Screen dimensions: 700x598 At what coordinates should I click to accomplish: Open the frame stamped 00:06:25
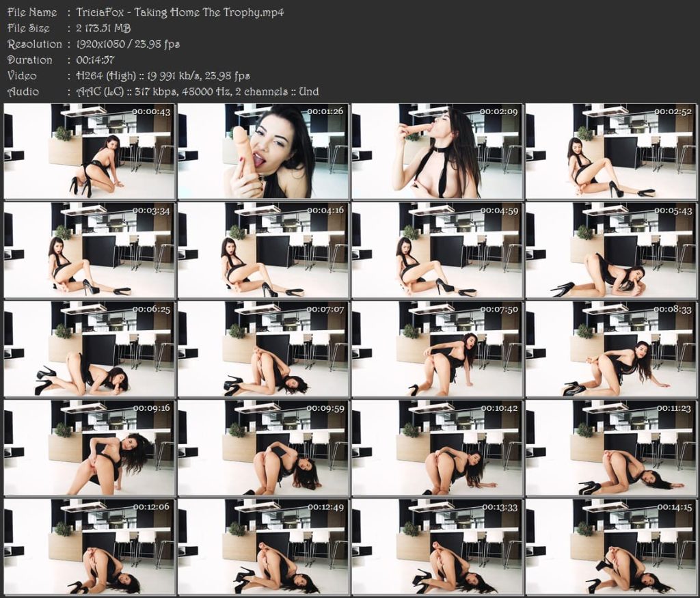[89, 349]
